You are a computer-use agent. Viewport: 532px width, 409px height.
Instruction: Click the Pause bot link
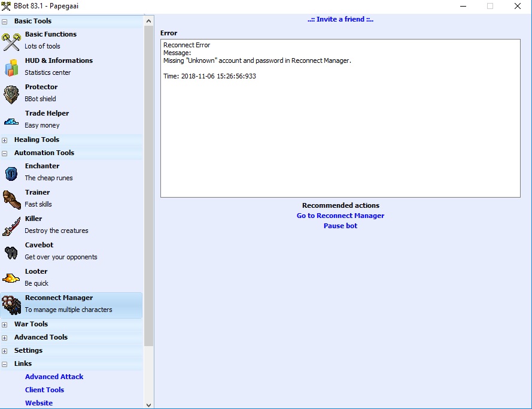coord(340,226)
